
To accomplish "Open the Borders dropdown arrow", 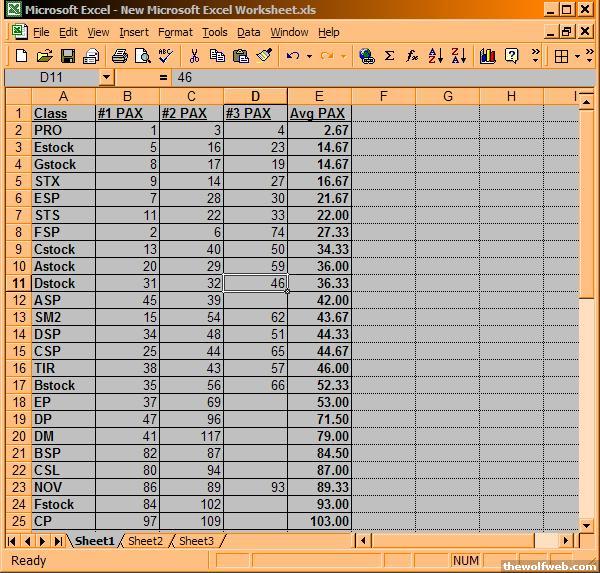I will [x=584, y=56].
